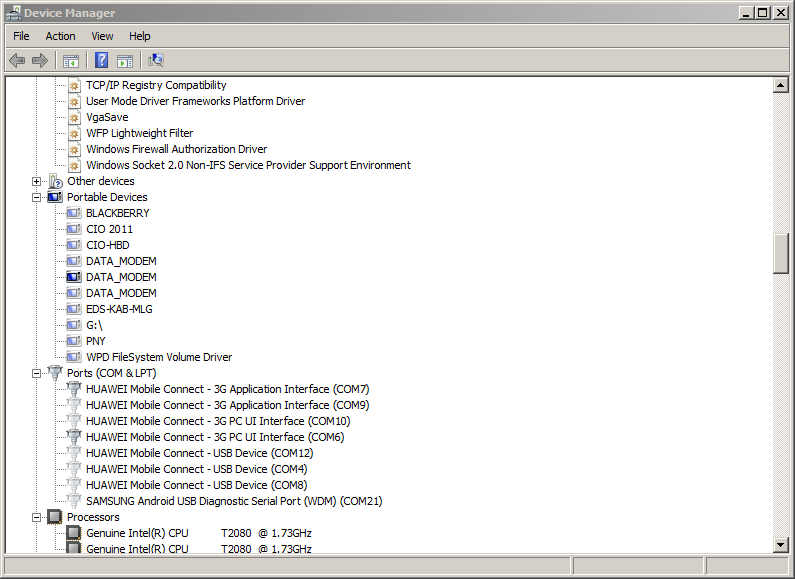The height and width of the screenshot is (579, 795).
Task: Click Scan for hardware changes icon
Action: click(156, 60)
